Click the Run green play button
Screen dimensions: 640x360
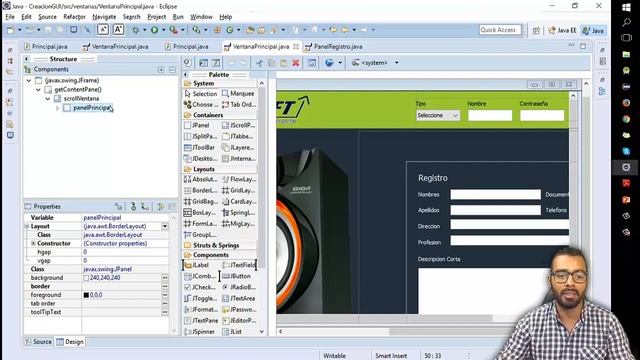(x=154, y=30)
